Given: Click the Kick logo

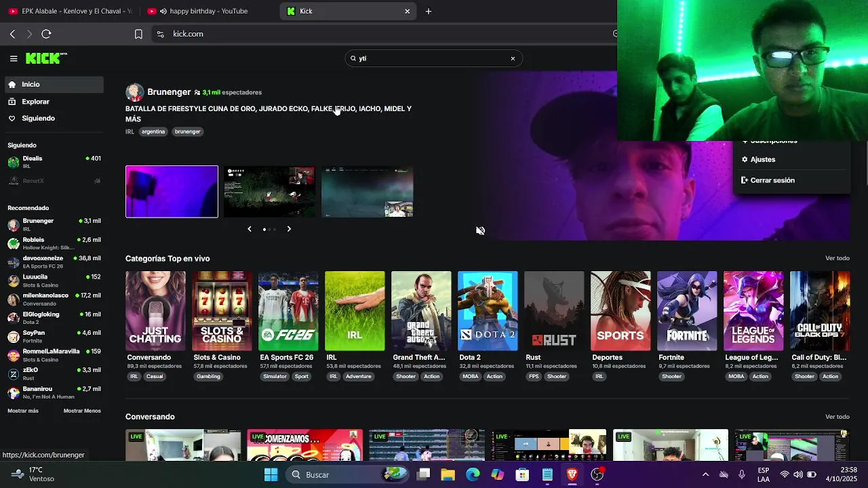Looking at the screenshot, I should click(x=45, y=58).
